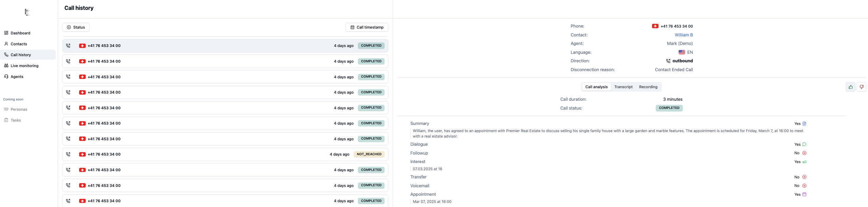
Task: Click the app logo in the sidebar
Action: click(x=27, y=12)
